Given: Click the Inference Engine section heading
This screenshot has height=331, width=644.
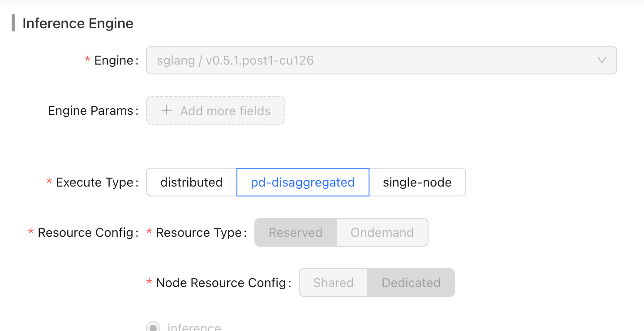Looking at the screenshot, I should (78, 23).
